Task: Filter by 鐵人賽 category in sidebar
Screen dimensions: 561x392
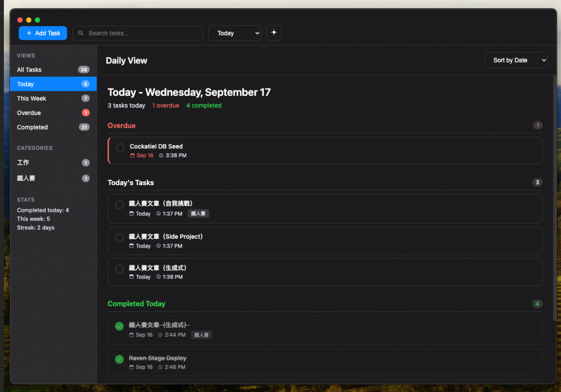Action: point(53,178)
